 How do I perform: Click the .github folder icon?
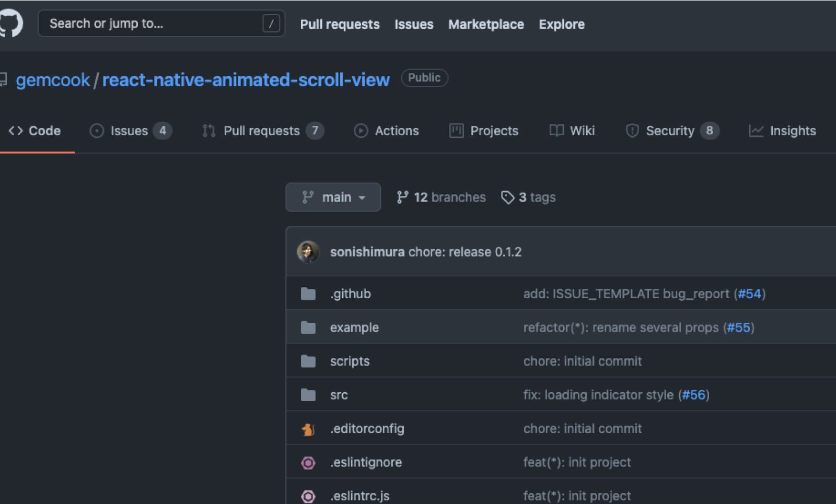point(308,294)
